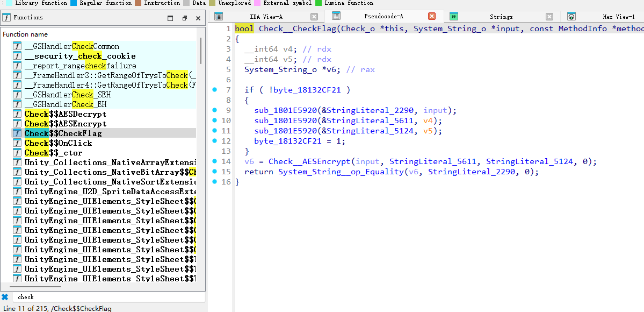Switch to the Pseudocode-A tab
The image size is (644, 312).
383,17
